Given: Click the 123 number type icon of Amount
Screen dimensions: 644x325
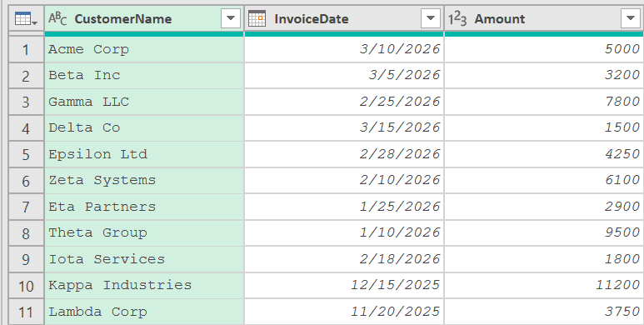Looking at the screenshot, I should (457, 18).
